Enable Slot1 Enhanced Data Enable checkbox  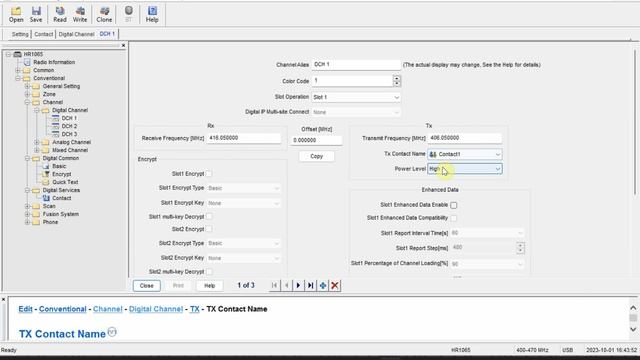pos(453,205)
